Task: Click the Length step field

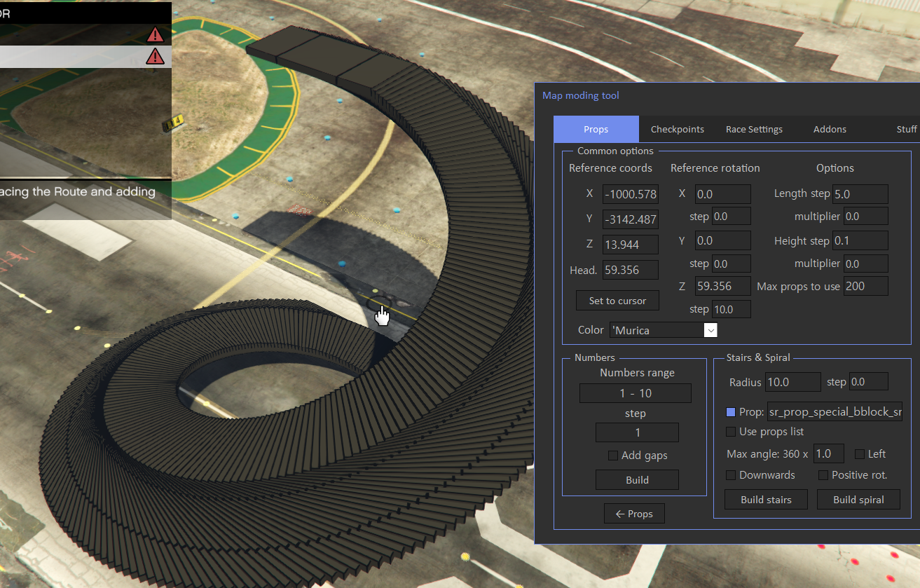Action: tap(860, 194)
